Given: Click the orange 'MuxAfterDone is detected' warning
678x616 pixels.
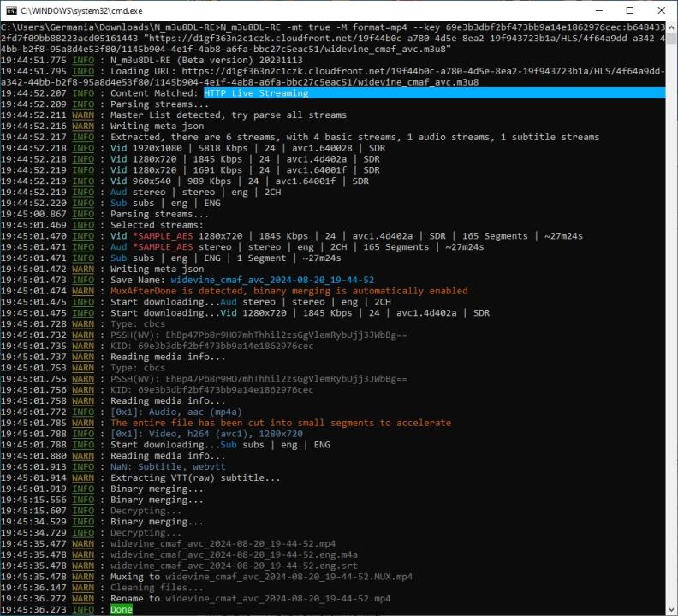Looking at the screenshot, I should tap(288, 291).
